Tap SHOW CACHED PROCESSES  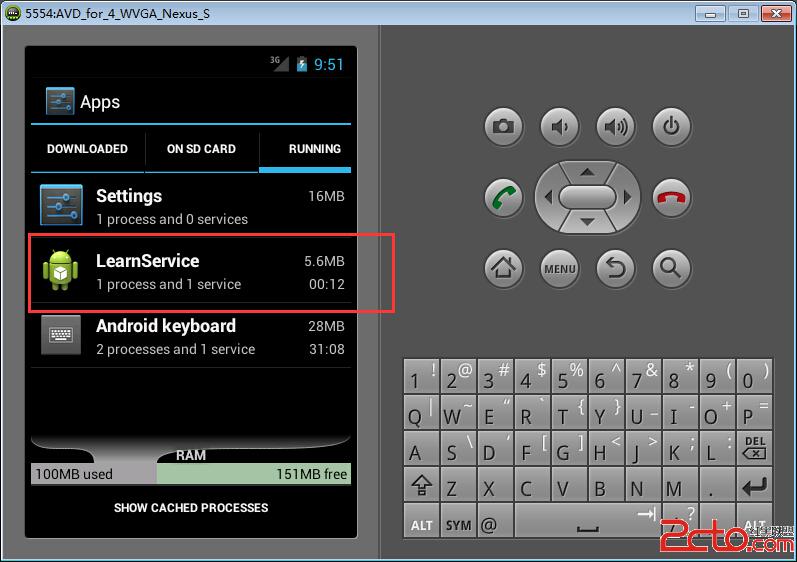pos(191,508)
